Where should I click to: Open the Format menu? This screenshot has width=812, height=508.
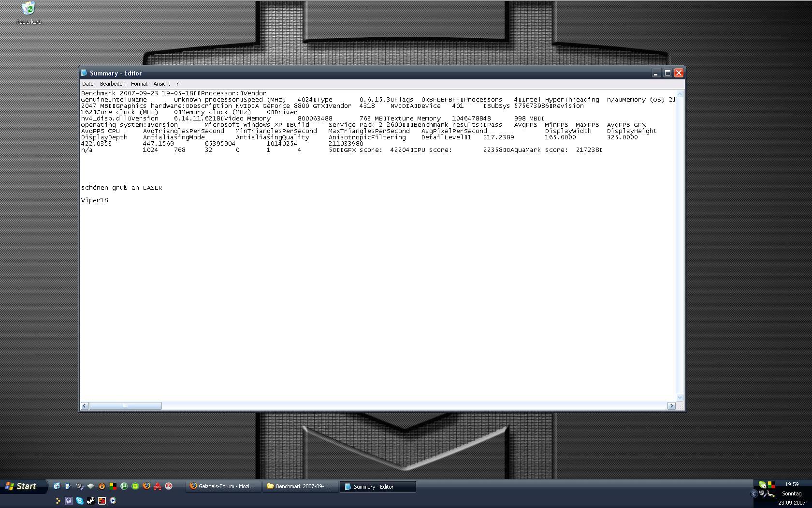[x=139, y=84]
